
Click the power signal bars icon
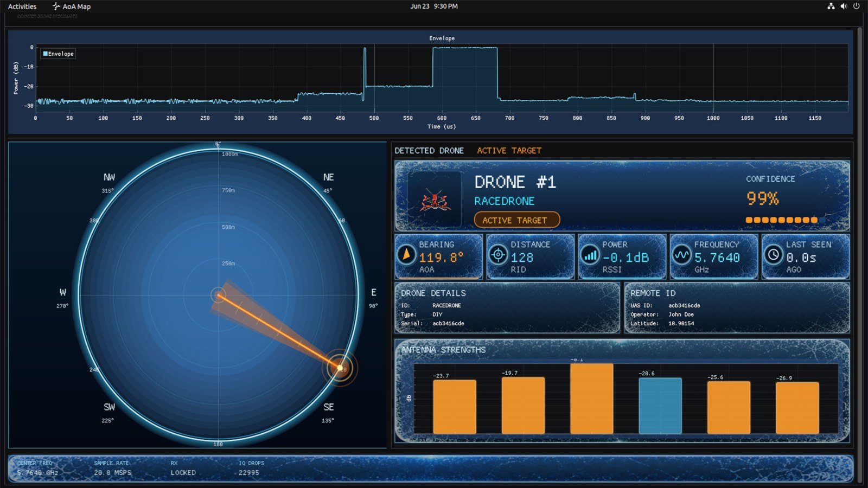590,254
